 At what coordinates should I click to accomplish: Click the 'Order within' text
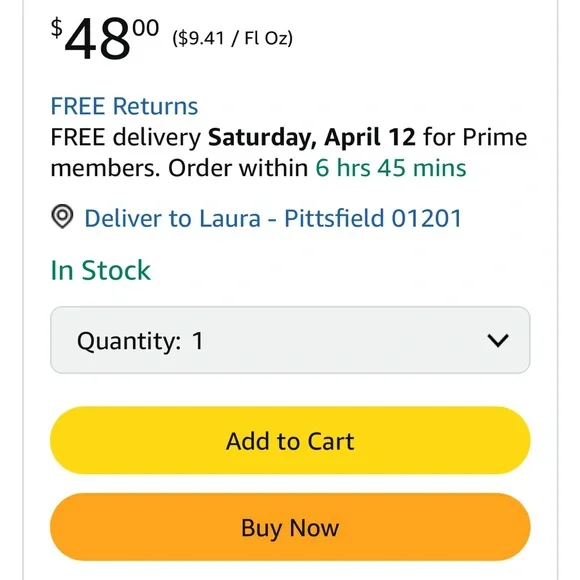click(x=238, y=168)
